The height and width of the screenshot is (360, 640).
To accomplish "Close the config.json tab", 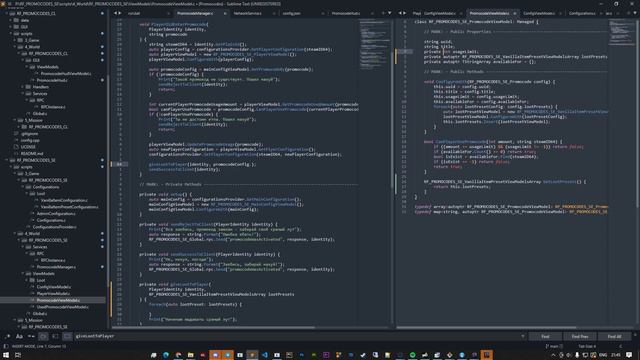I will [x=323, y=13].
